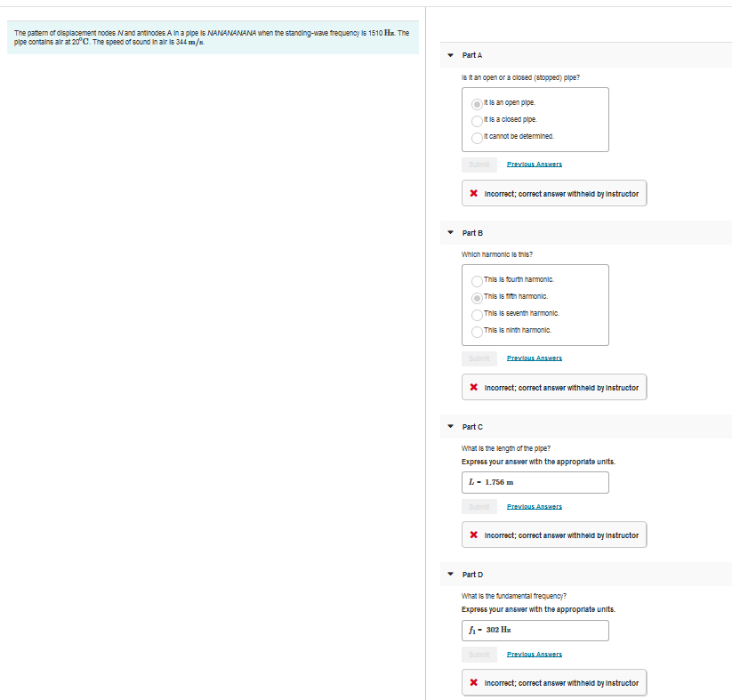This screenshot has width=732, height=700.
Task: Select "This is ninth harmonic" option
Action: 477,331
